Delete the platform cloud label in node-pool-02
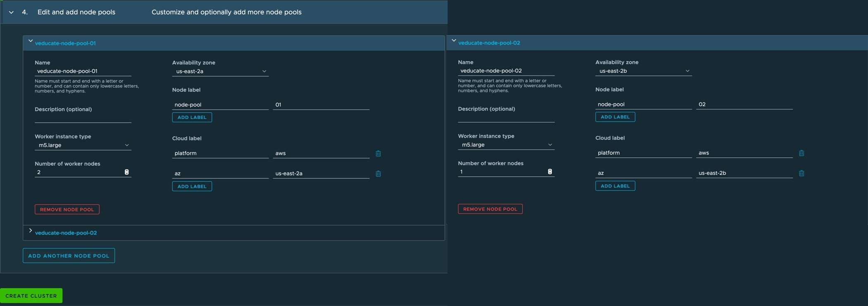 (801, 153)
